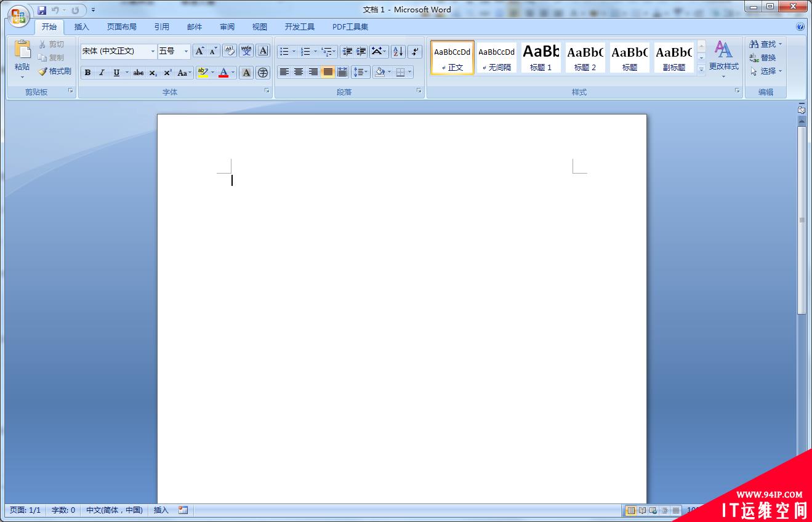
Task: Open the Customize Quick Access Toolbar dropdown
Action: [x=94, y=10]
